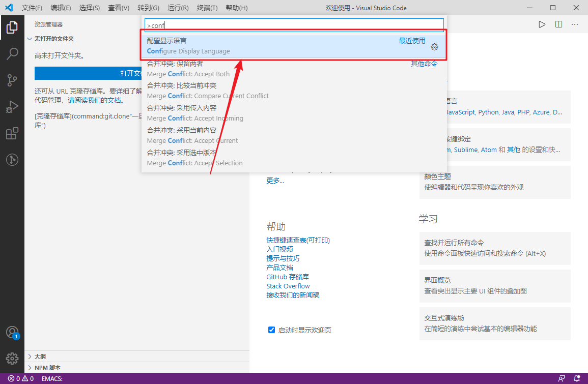This screenshot has width=588, height=384.
Task: Open the Search view in activity bar
Action: 12,54
